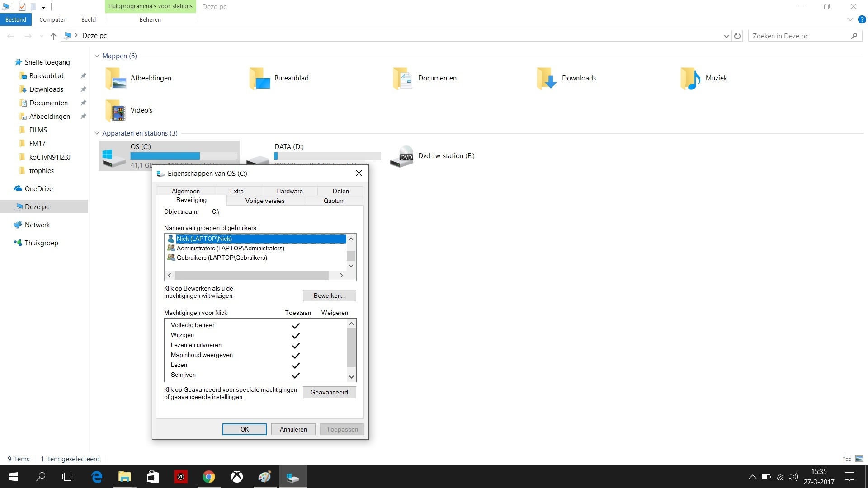868x488 pixels.
Task: Launch Google Chrome from taskbar
Action: click(x=208, y=477)
